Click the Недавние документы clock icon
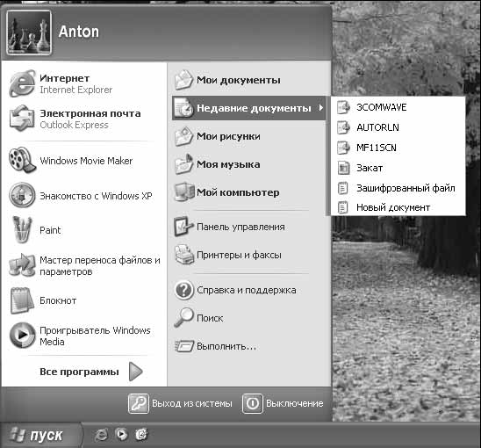 (x=183, y=108)
